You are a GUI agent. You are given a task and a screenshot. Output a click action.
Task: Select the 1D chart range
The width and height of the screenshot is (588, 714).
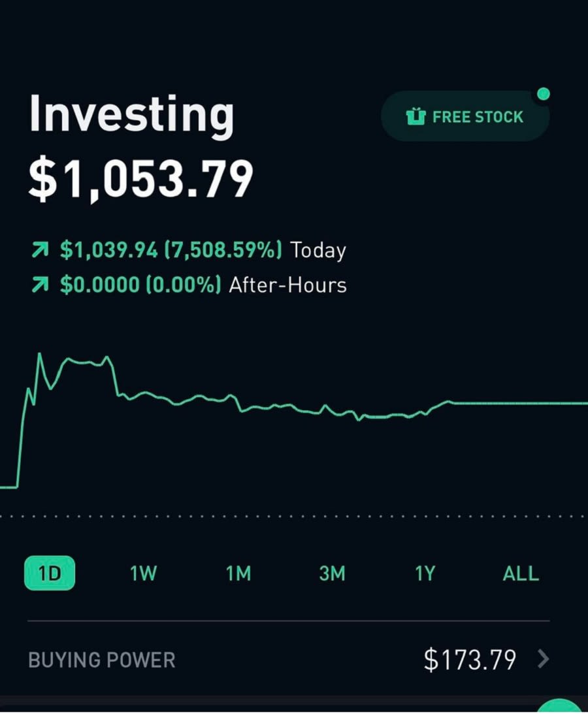pos(50,574)
